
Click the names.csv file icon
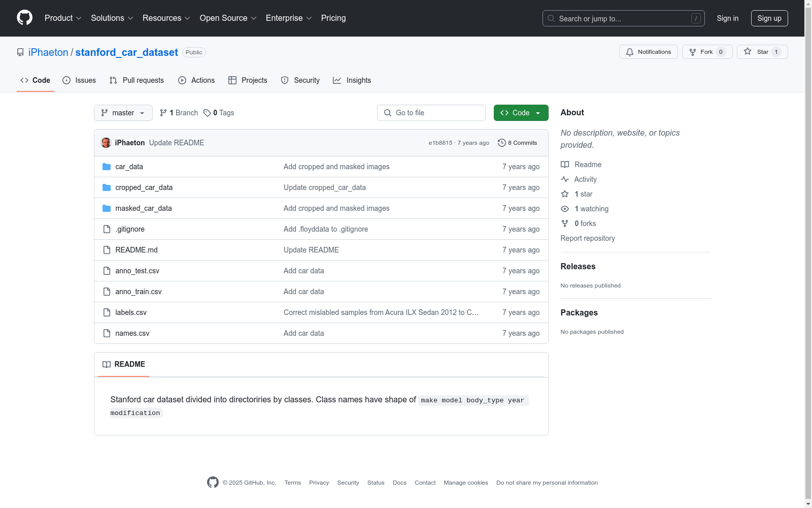[x=107, y=333]
